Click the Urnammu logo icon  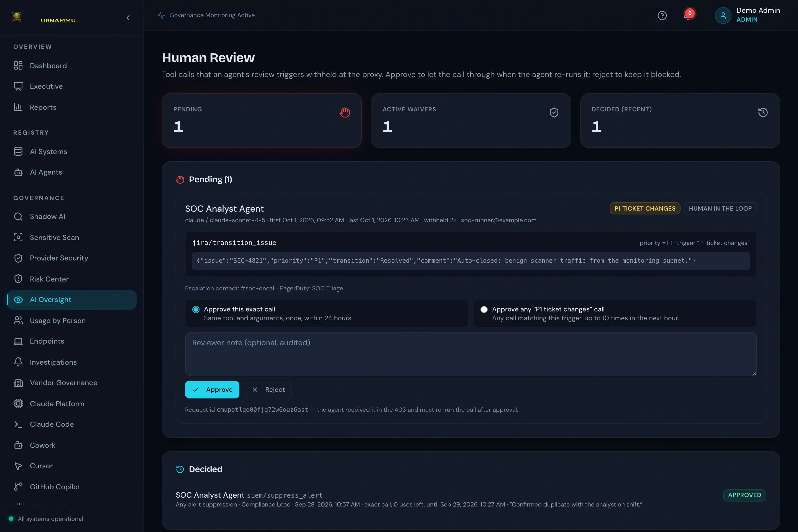pos(17,17)
